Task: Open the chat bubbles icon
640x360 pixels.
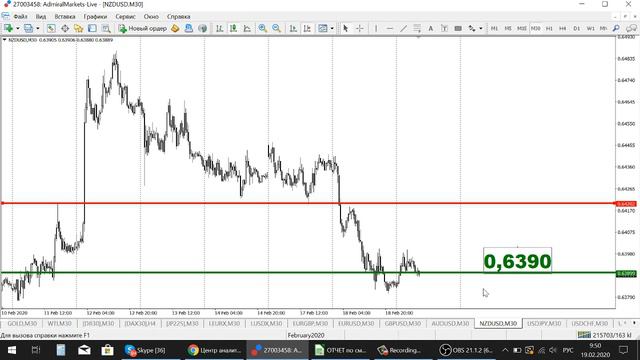Action: pos(631,28)
